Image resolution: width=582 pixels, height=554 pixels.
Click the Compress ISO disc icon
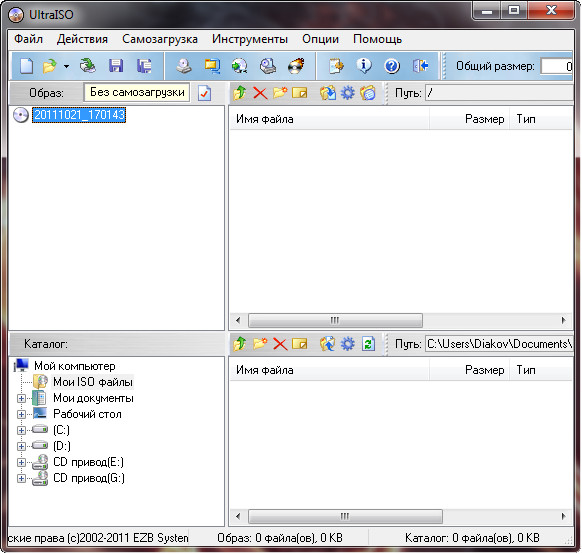[x=239, y=66]
